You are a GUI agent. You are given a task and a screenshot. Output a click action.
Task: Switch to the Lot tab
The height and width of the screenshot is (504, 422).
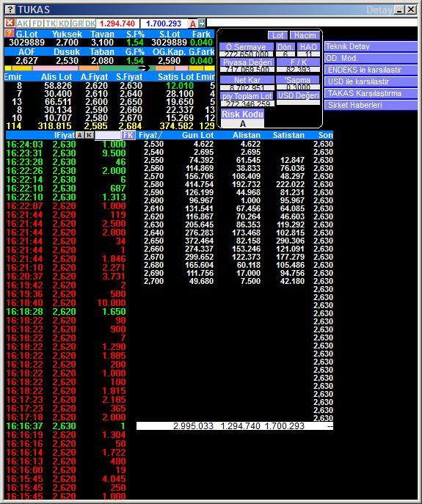pyautogui.click(x=278, y=35)
